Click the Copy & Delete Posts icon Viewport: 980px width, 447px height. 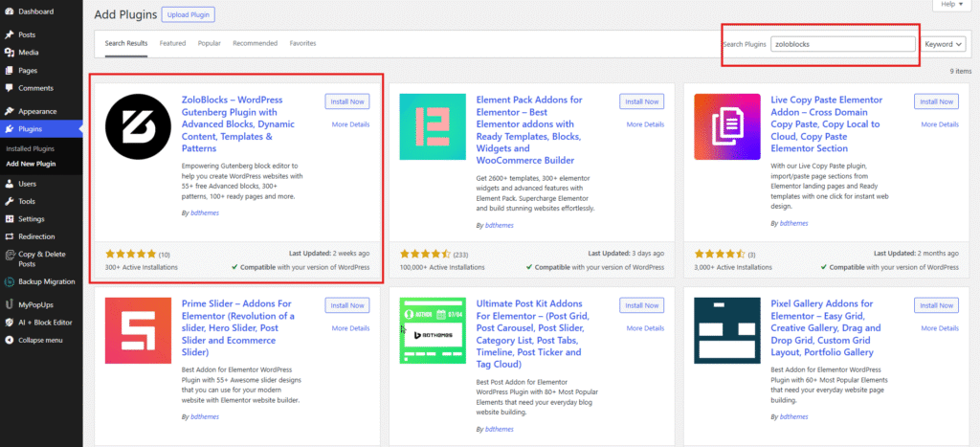pyautogui.click(x=10, y=255)
